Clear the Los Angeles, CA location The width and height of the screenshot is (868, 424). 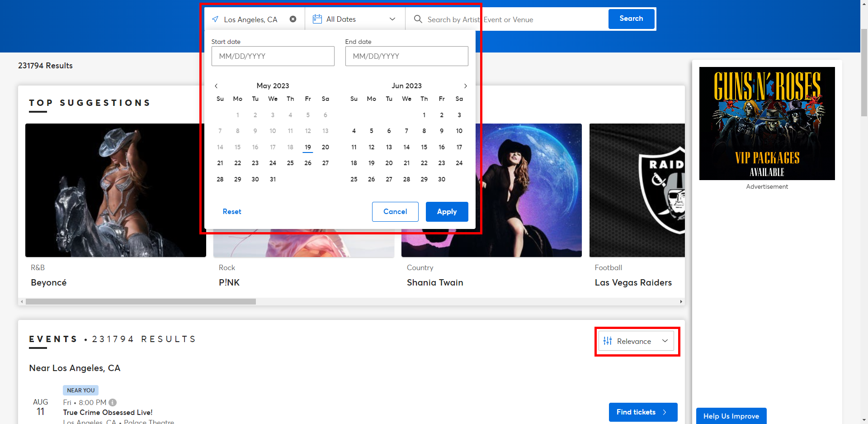293,19
